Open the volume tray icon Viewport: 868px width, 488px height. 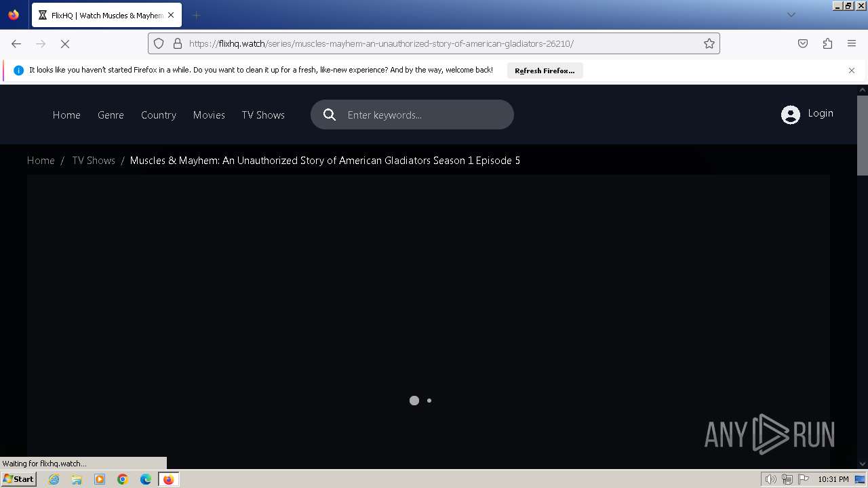click(x=770, y=479)
